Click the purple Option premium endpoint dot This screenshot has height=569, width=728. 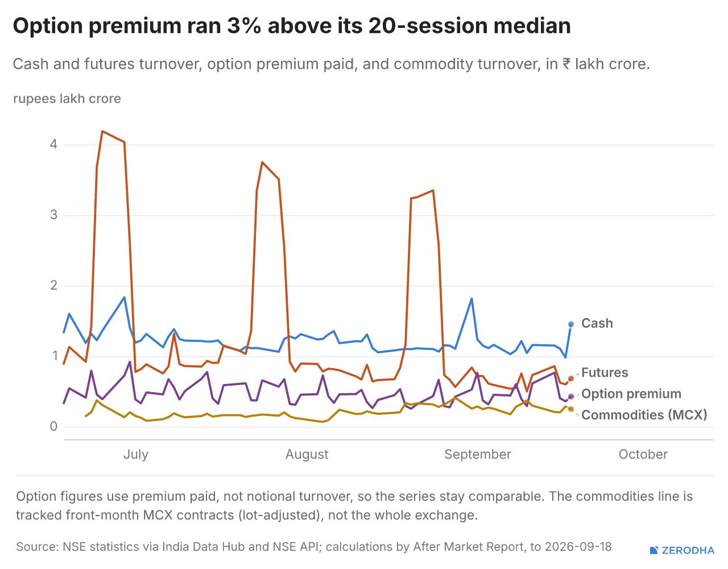[571, 397]
